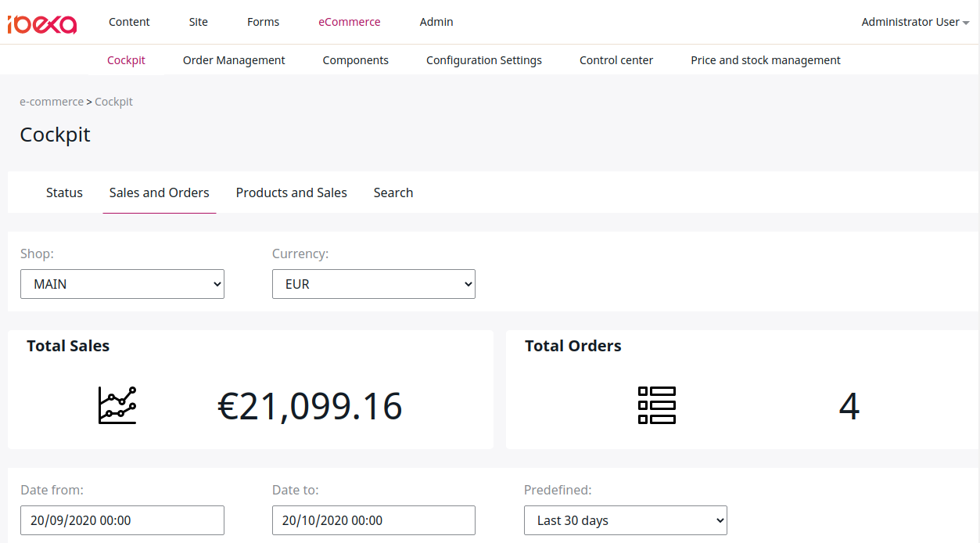Switch to the Status tab
980x543 pixels.
pos(64,192)
